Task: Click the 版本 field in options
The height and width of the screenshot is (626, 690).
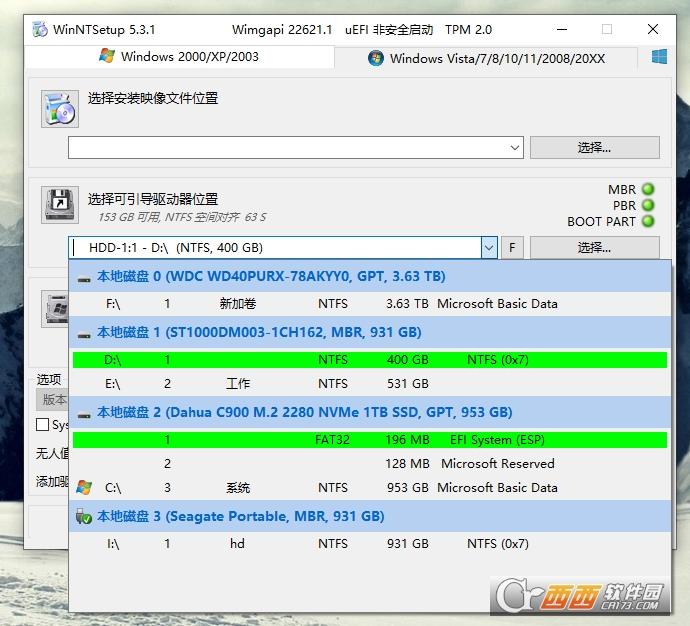Action: pos(52,400)
